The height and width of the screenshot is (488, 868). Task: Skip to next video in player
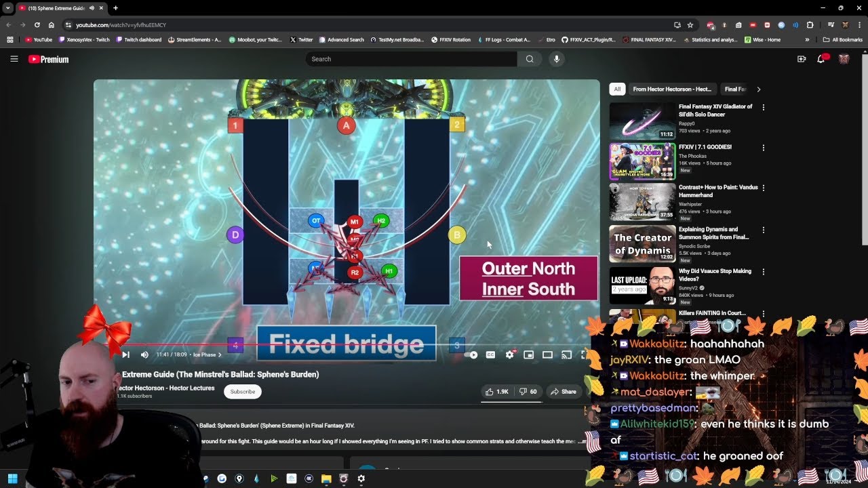click(125, 354)
